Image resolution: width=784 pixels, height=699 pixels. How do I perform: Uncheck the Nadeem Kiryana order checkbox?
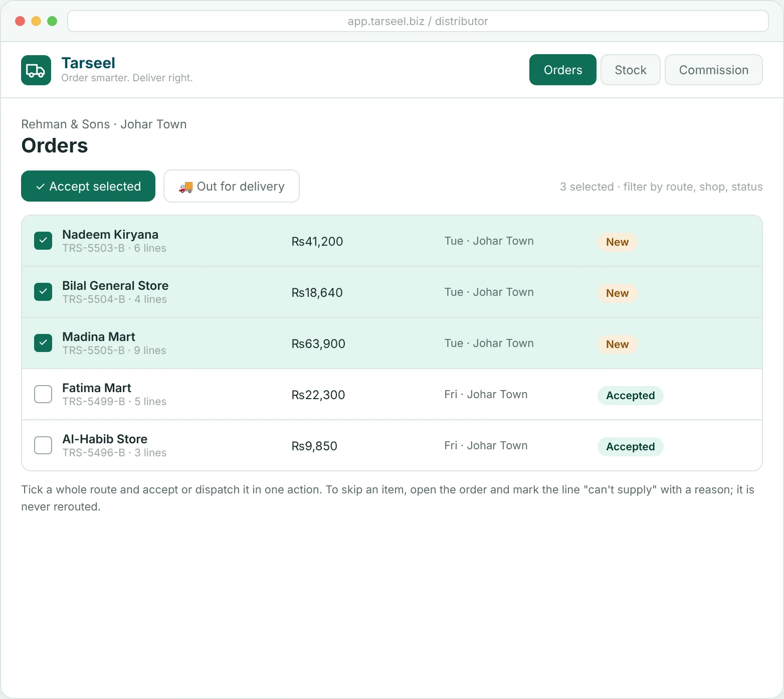(43, 241)
